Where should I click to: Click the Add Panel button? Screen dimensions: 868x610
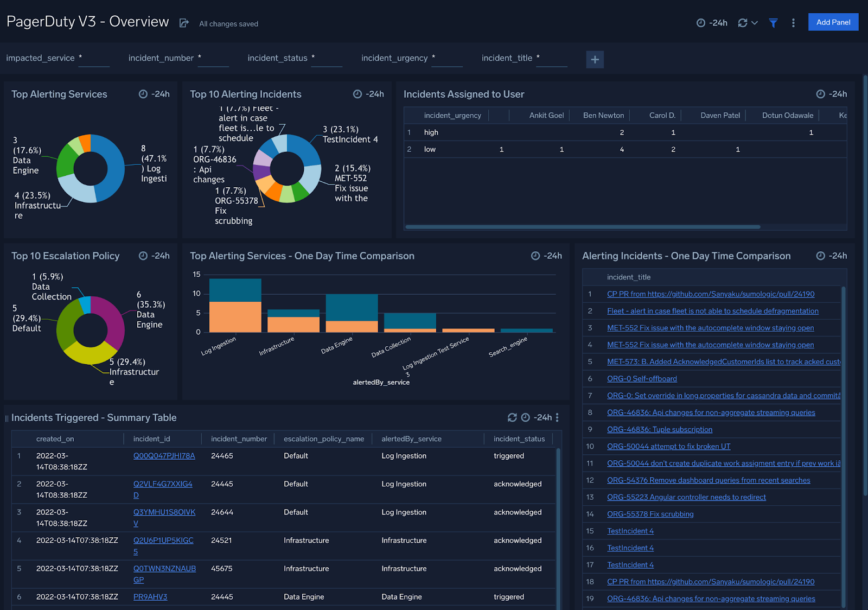(x=833, y=22)
